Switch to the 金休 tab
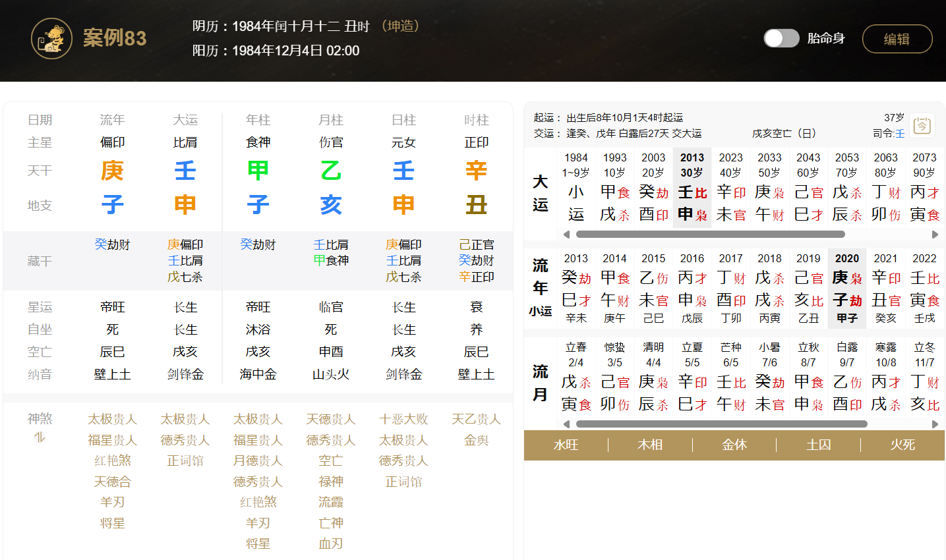This screenshot has width=946, height=560. click(734, 445)
